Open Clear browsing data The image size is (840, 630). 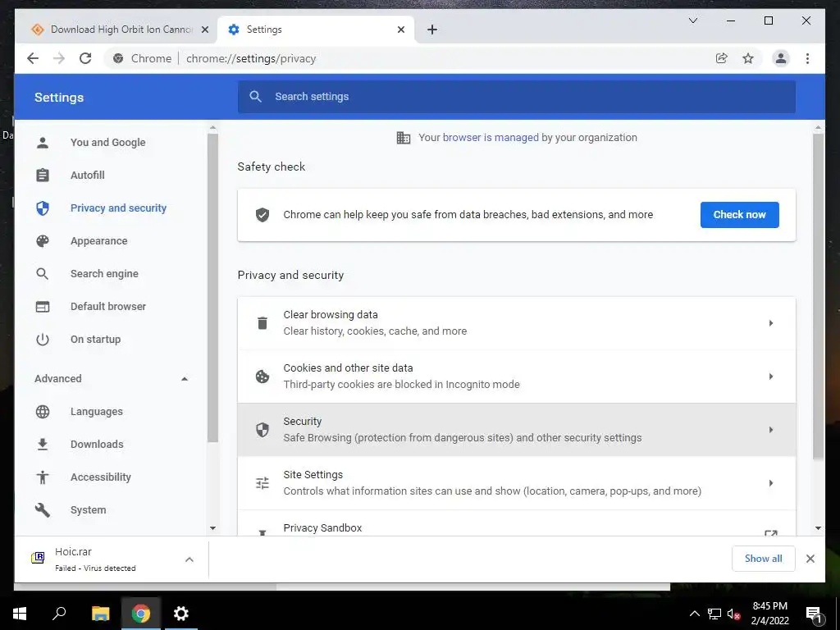[x=517, y=323]
